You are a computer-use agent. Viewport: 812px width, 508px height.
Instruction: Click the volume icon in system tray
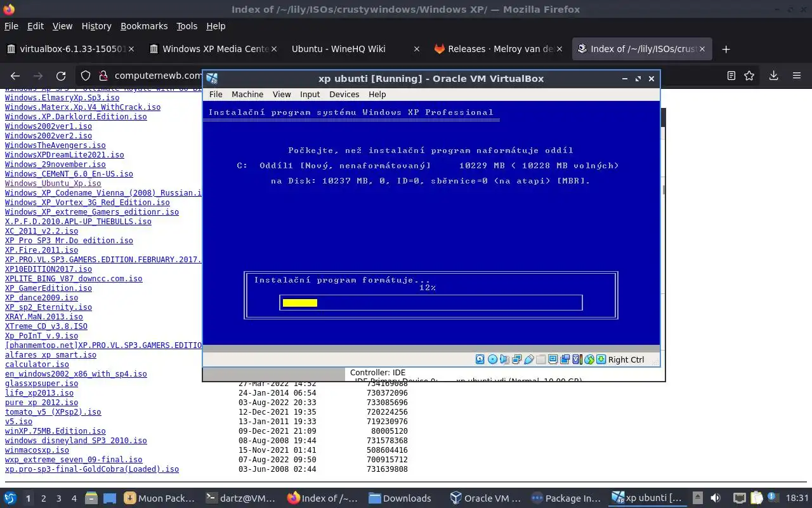[x=716, y=498]
